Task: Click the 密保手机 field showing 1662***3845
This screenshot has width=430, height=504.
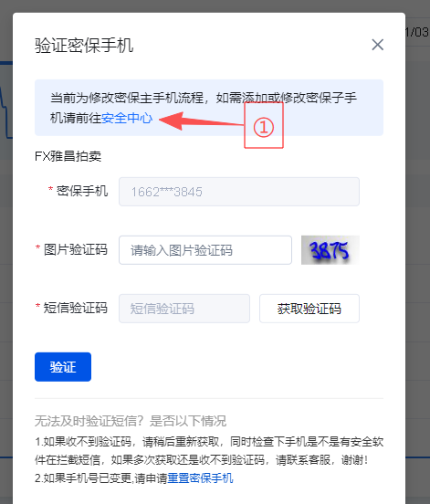Action: (239, 192)
